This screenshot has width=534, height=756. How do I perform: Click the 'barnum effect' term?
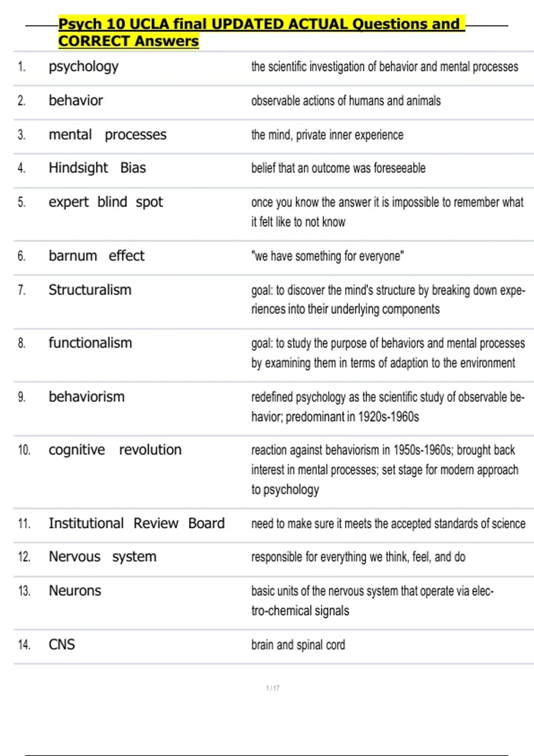click(97, 256)
